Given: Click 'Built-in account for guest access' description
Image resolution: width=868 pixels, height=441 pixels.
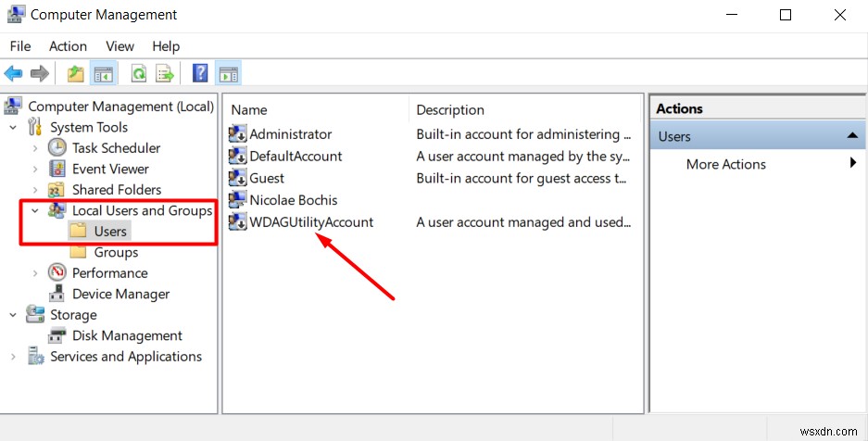Looking at the screenshot, I should 522,178.
